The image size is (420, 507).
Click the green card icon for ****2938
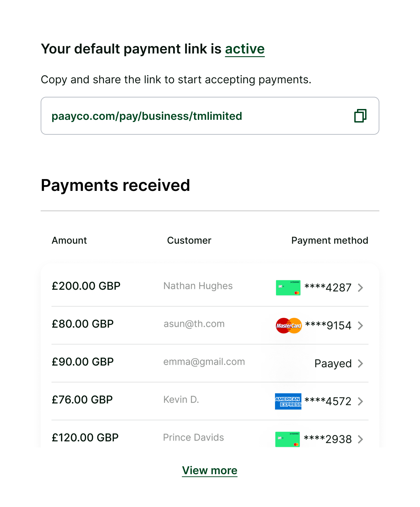[288, 439]
